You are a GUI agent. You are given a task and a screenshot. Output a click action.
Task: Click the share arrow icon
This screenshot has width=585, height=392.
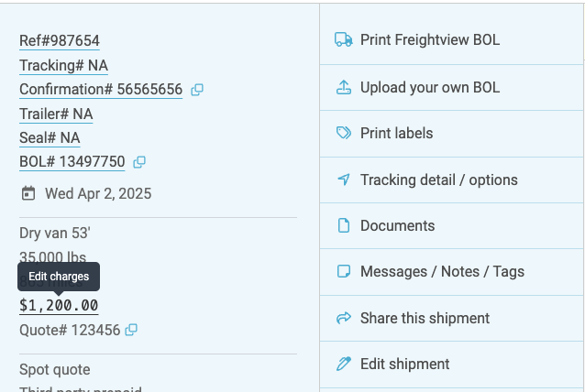click(344, 318)
